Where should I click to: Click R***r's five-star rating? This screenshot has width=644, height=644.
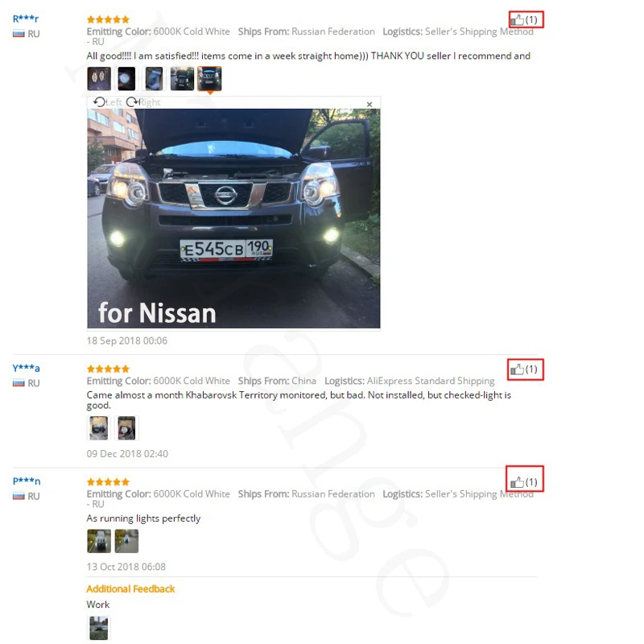click(x=109, y=19)
